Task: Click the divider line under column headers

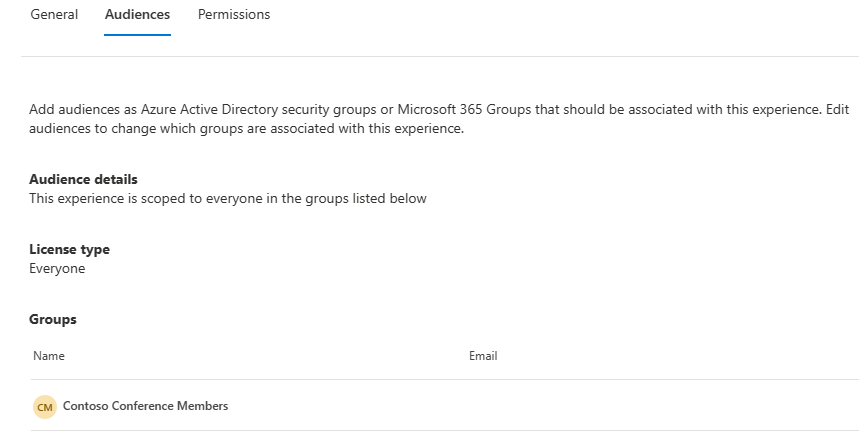Action: tap(440, 379)
